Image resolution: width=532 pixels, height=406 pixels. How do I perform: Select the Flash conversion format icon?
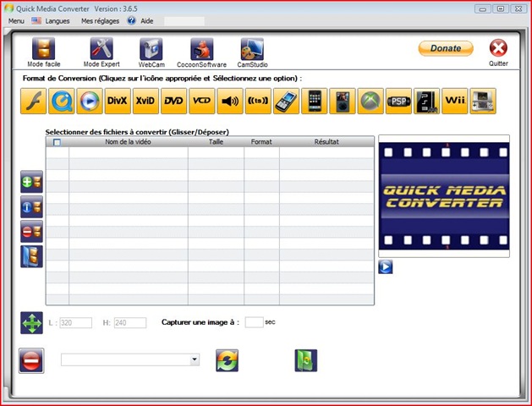pyautogui.click(x=33, y=101)
